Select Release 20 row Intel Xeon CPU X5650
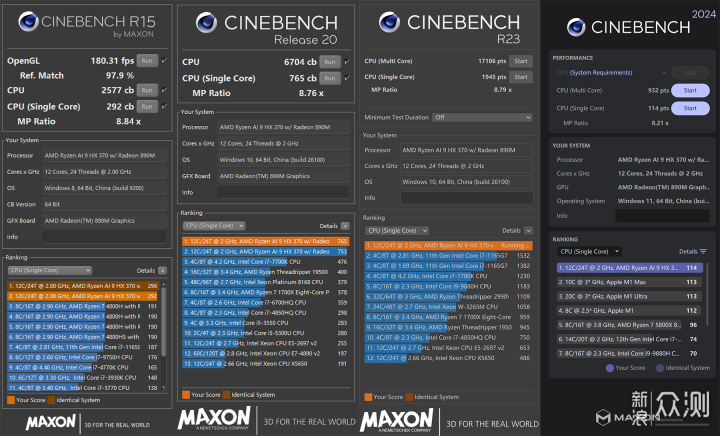Screen dimensions: 720x436 click(x=265, y=363)
